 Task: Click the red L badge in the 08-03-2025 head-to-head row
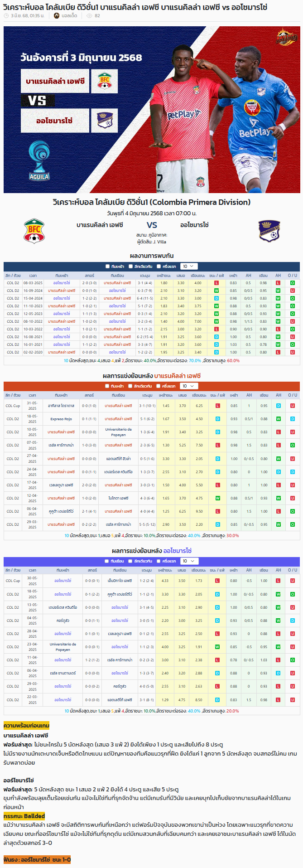tap(216, 283)
